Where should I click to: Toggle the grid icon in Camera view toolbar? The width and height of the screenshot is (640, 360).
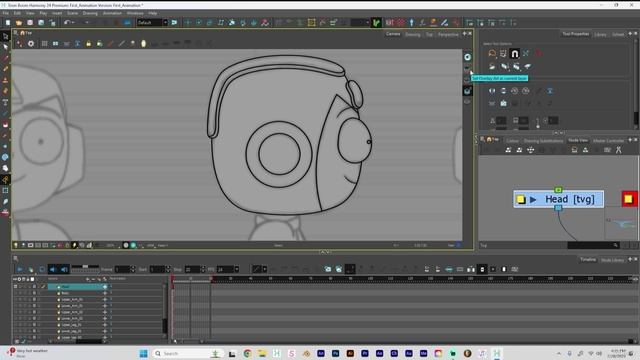tap(44, 44)
